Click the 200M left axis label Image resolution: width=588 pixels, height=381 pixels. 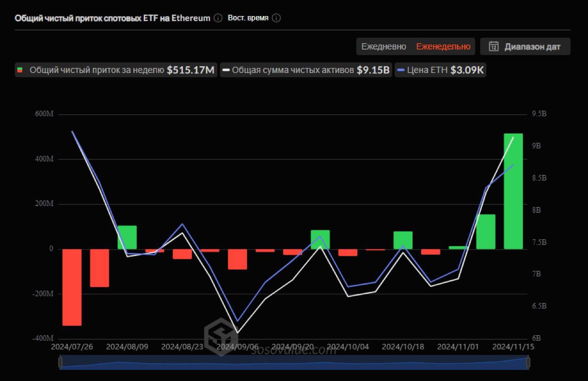(x=44, y=204)
